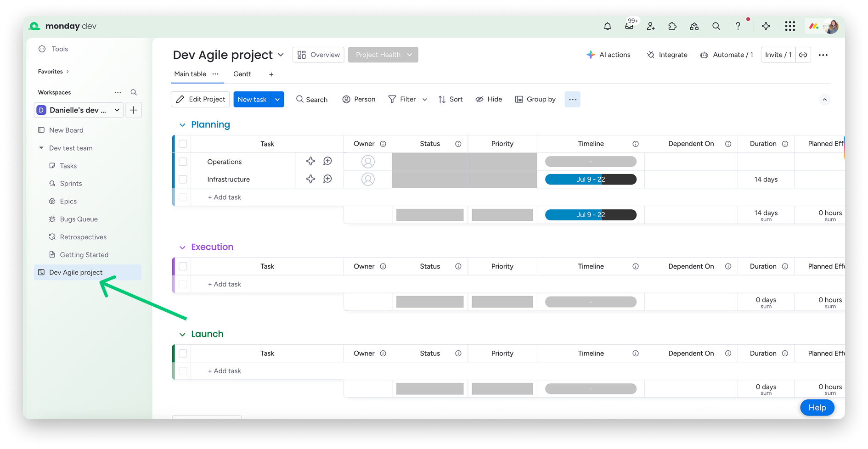Open the nine-dot products switcher
This screenshot has width=868, height=449.
point(790,26)
